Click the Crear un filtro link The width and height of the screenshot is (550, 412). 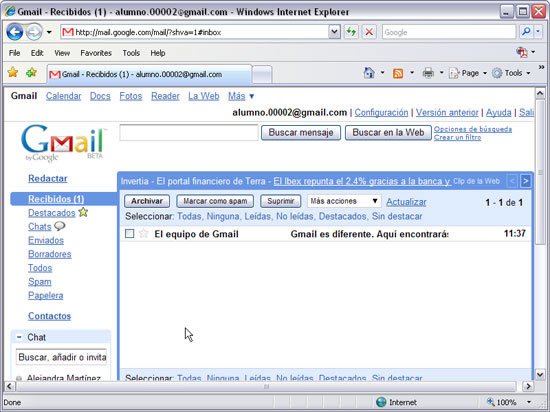click(x=457, y=137)
